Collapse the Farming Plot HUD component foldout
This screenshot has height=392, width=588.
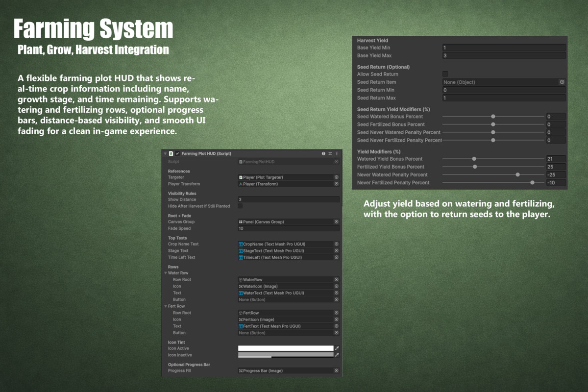point(165,153)
